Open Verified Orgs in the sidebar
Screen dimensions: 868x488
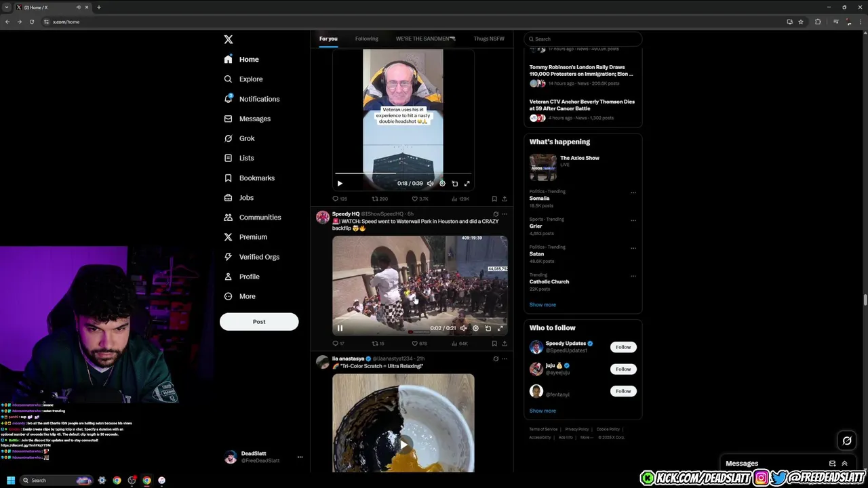coord(252,257)
